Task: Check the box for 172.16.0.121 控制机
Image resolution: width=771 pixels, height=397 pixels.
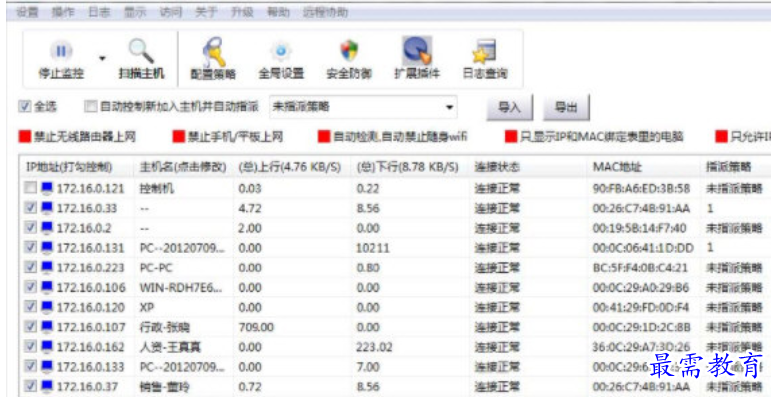Action: coord(30,188)
